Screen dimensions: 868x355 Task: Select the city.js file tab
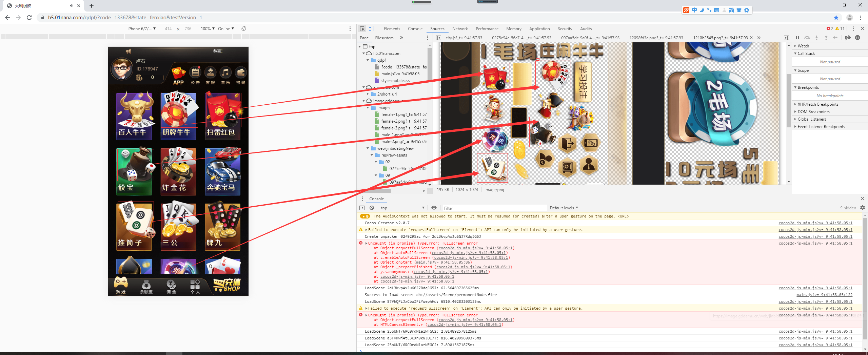pos(464,38)
